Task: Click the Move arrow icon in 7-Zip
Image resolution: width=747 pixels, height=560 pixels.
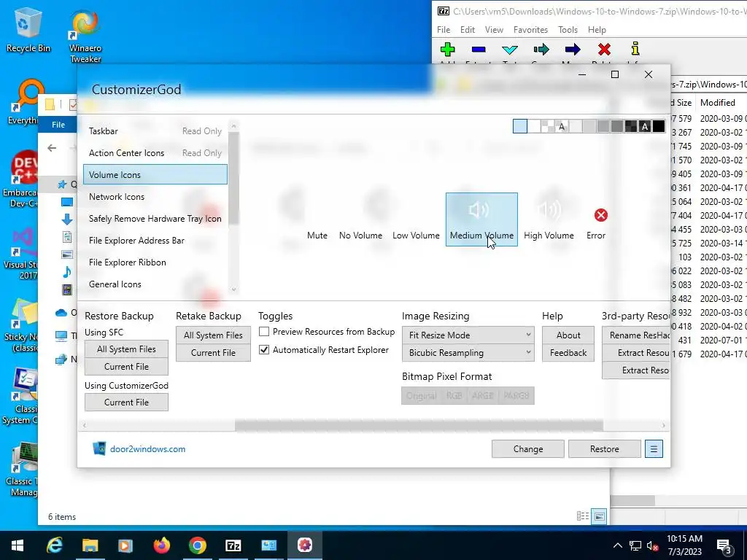Action: (x=573, y=49)
